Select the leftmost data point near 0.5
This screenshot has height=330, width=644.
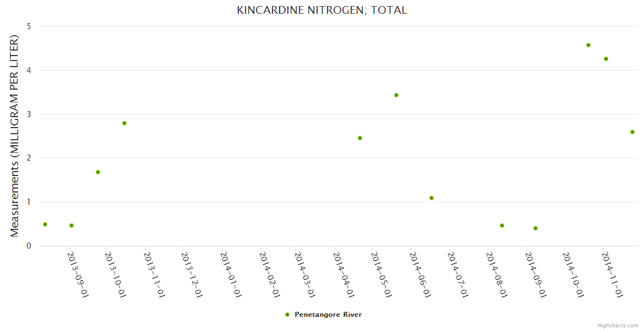[x=45, y=224]
